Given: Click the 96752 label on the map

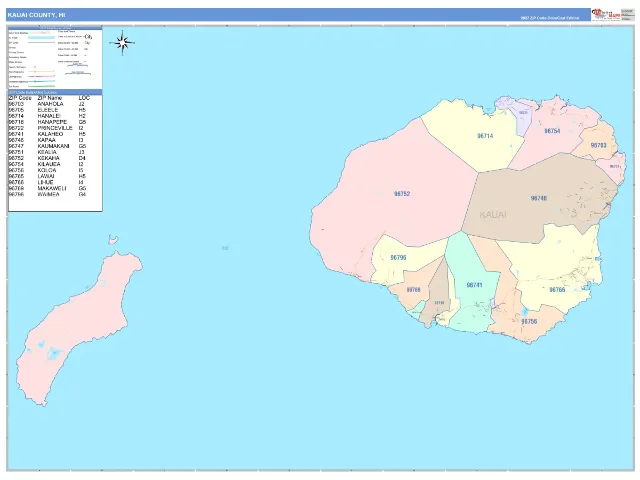Looking at the screenshot, I should (x=402, y=194).
